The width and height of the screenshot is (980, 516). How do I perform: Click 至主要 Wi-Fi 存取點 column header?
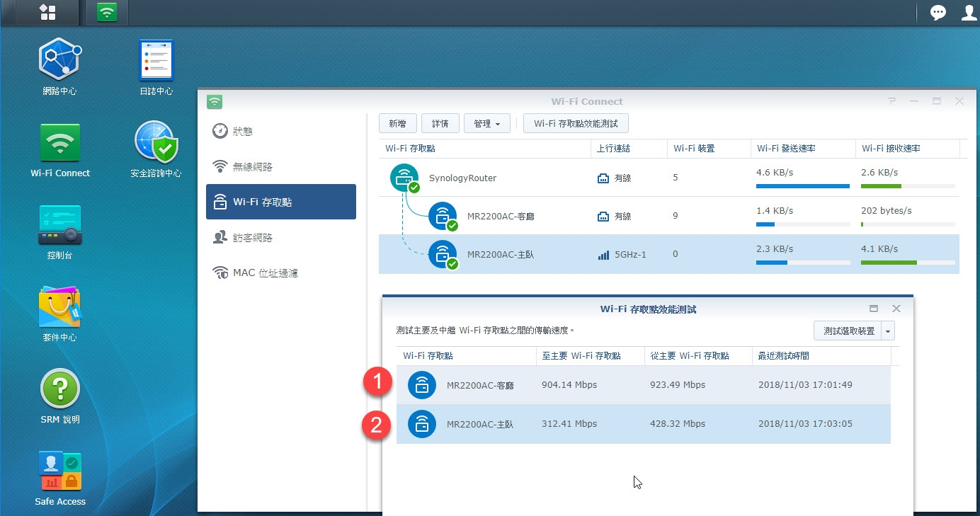pyautogui.click(x=590, y=355)
